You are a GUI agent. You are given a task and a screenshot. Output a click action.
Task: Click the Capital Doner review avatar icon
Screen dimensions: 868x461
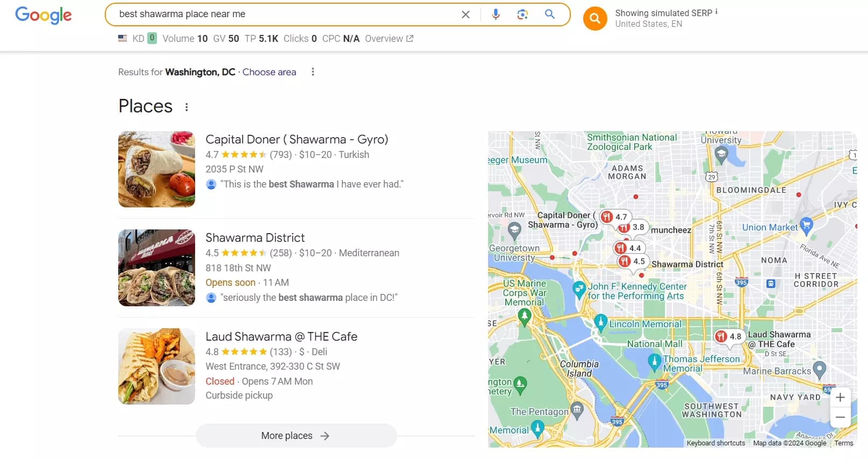tap(211, 184)
